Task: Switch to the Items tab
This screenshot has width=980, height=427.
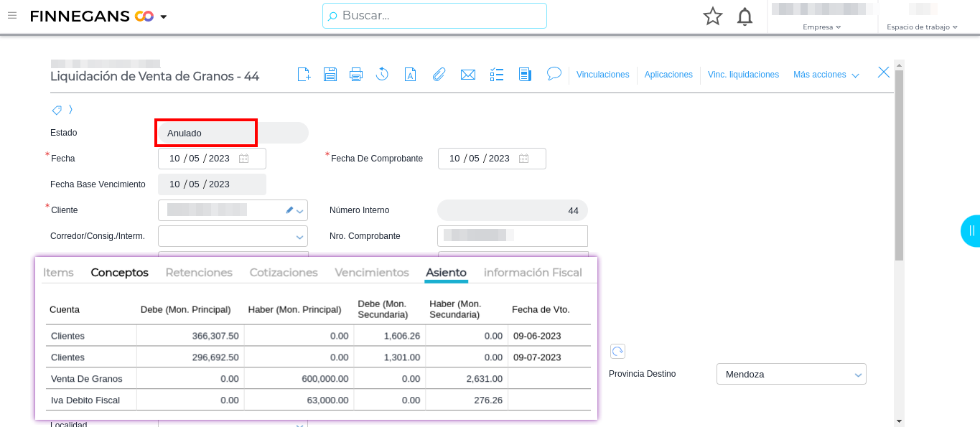Action: coord(58,273)
